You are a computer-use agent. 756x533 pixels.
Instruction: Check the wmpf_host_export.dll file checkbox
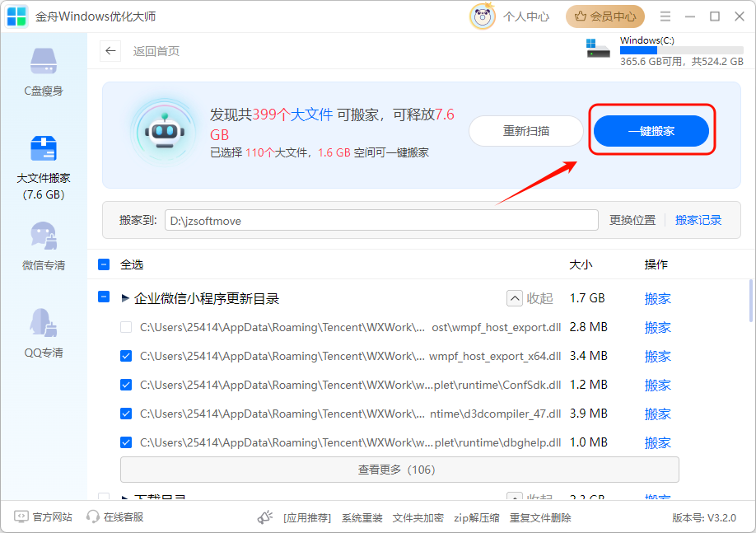pos(126,327)
